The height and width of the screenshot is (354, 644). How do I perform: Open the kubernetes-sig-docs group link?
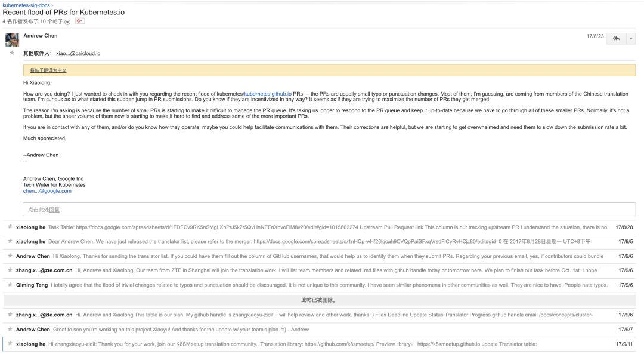[26, 5]
